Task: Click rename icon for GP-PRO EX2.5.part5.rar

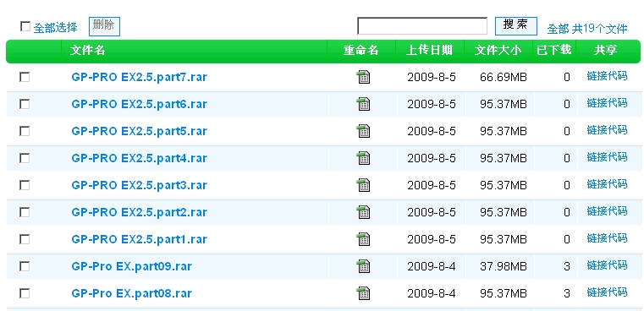Action: click(363, 131)
